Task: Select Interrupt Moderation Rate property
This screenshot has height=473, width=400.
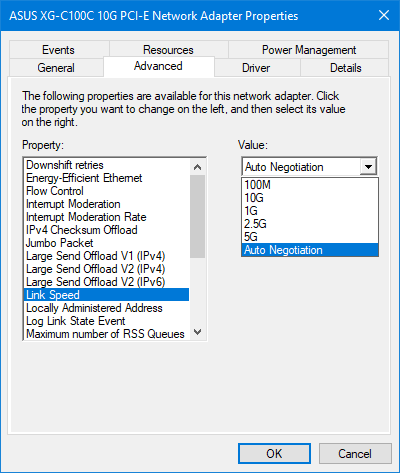Action: click(x=106, y=217)
